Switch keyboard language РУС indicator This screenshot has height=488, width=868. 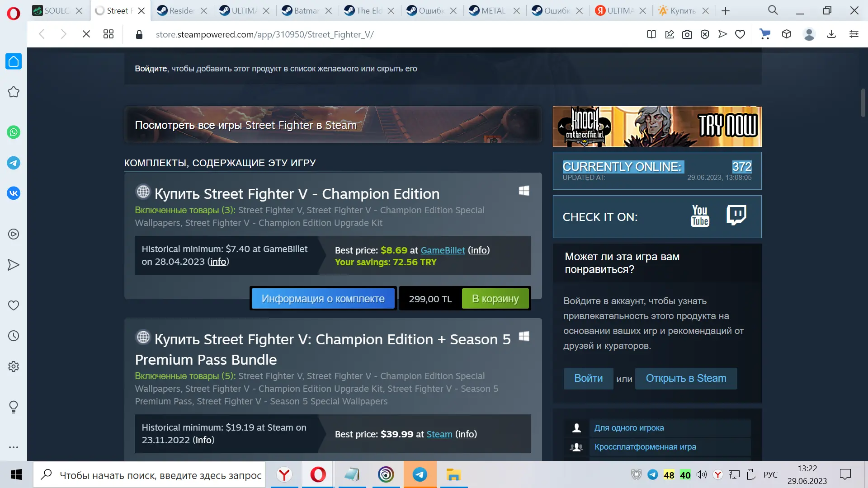pyautogui.click(x=770, y=475)
